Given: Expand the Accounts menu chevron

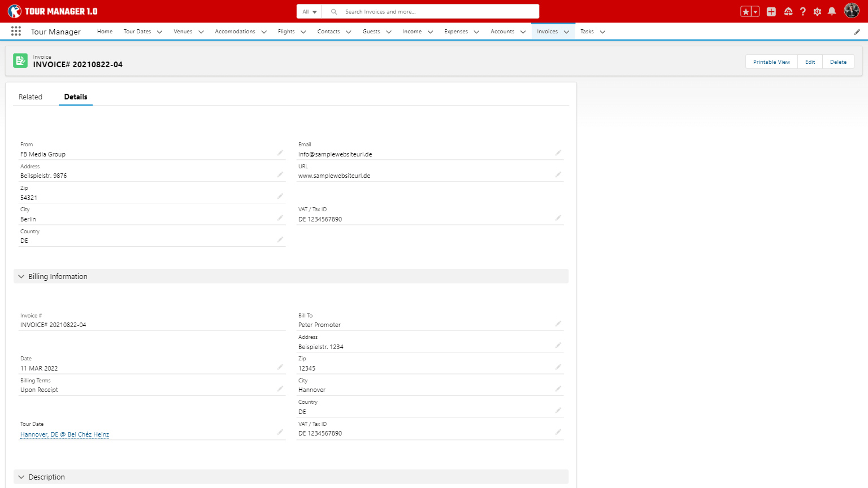Looking at the screenshot, I should (x=523, y=32).
